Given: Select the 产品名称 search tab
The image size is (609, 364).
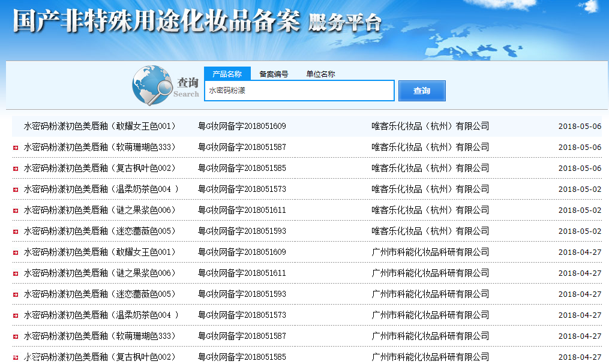Looking at the screenshot, I should (227, 74).
